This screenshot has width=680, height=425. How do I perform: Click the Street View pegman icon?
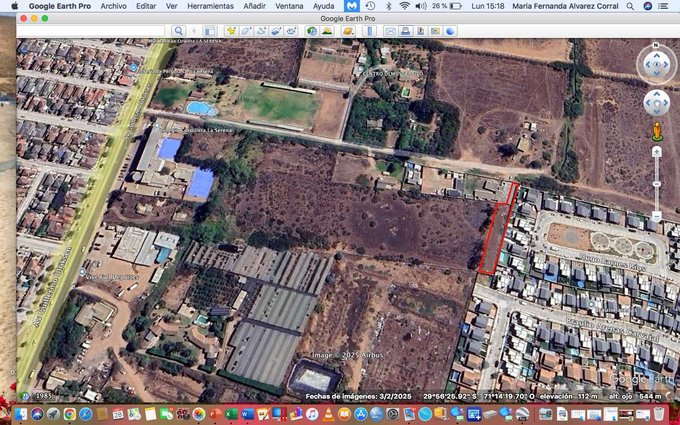point(657,132)
